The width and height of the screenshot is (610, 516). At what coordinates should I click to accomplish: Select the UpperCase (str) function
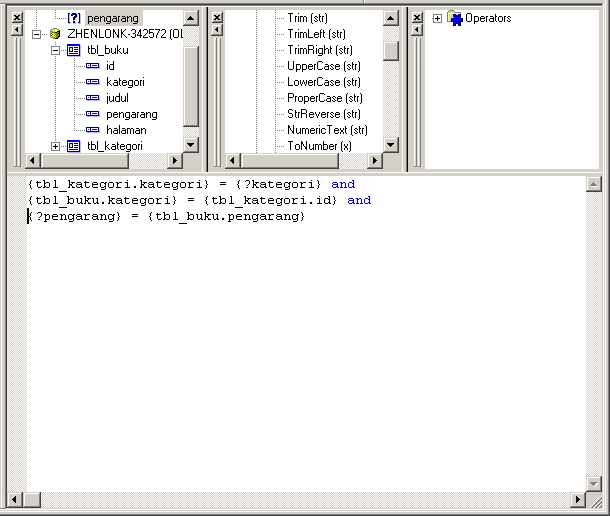click(x=324, y=66)
